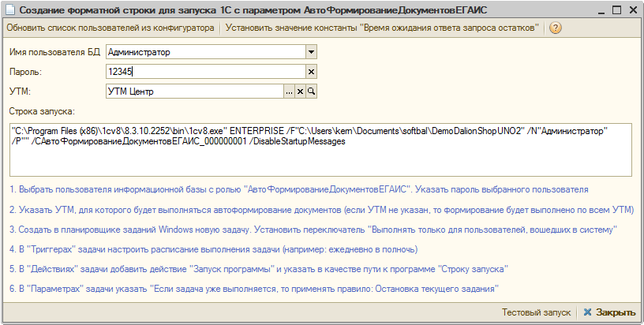
Task: Click the Пароль label
Action: tap(25, 72)
